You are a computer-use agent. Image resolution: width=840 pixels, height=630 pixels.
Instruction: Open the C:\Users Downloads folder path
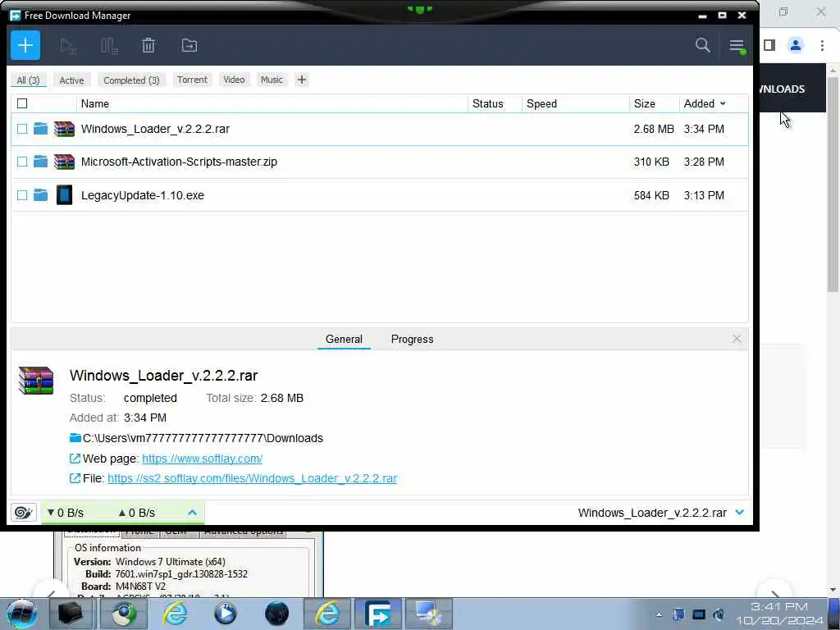[x=203, y=438]
